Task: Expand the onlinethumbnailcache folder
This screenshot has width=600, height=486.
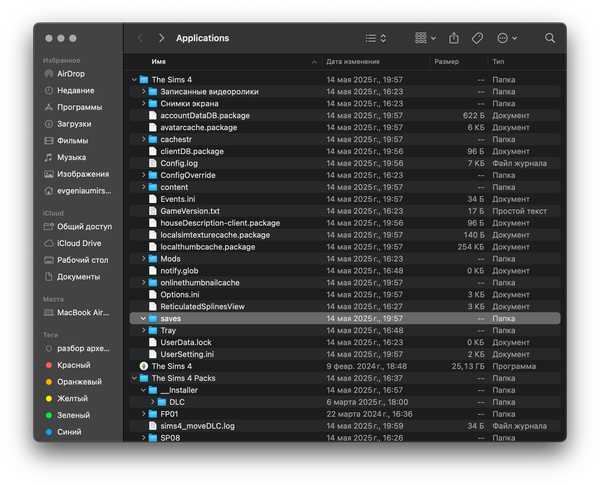Action: 143,283
